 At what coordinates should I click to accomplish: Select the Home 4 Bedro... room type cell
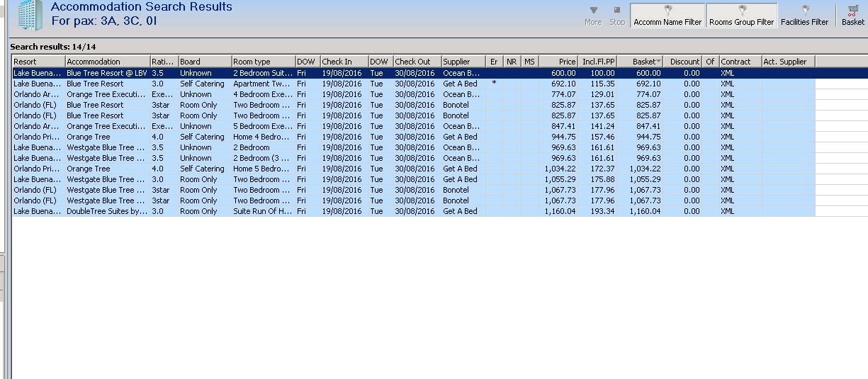263,137
